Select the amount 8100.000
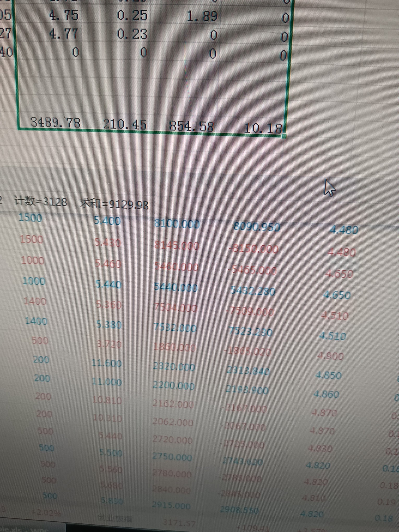399x532 pixels. click(x=177, y=224)
